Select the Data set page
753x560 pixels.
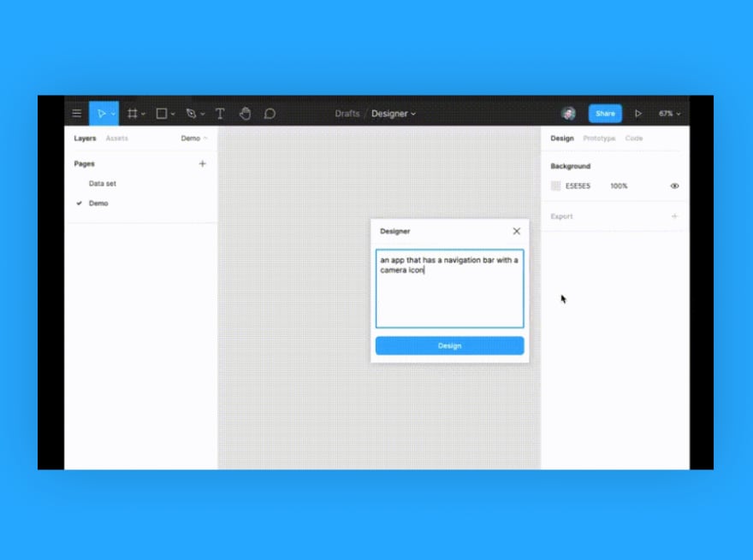103,183
